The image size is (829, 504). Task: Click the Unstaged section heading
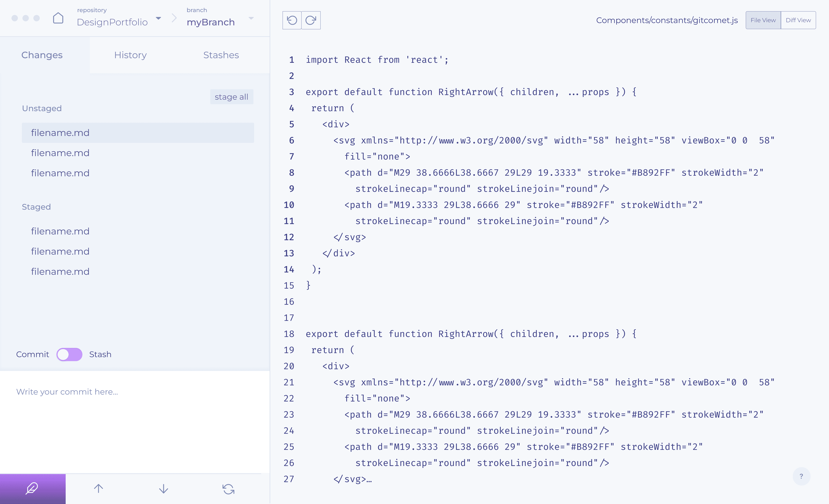click(x=42, y=108)
